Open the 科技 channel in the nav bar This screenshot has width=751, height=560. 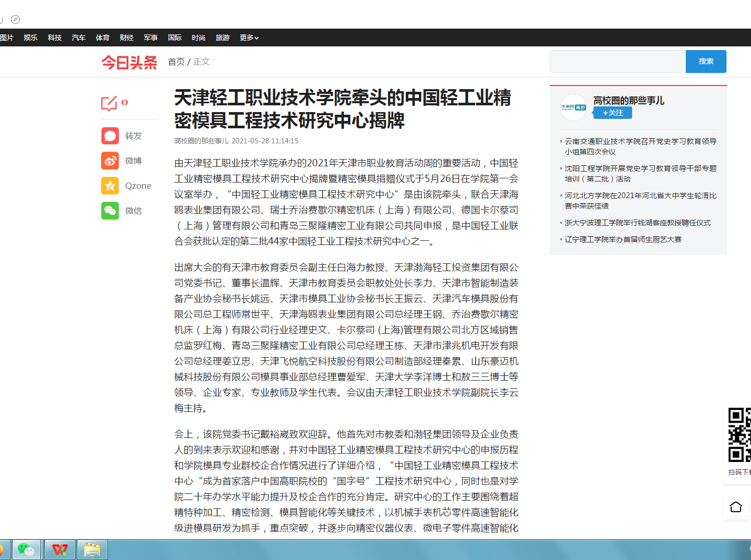(x=55, y=38)
